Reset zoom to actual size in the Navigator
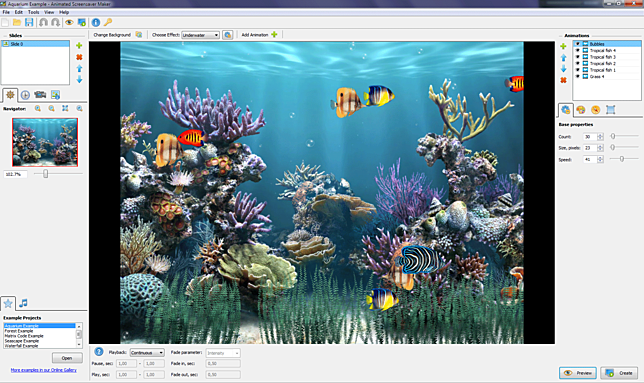The width and height of the screenshot is (644, 383). coord(79,108)
